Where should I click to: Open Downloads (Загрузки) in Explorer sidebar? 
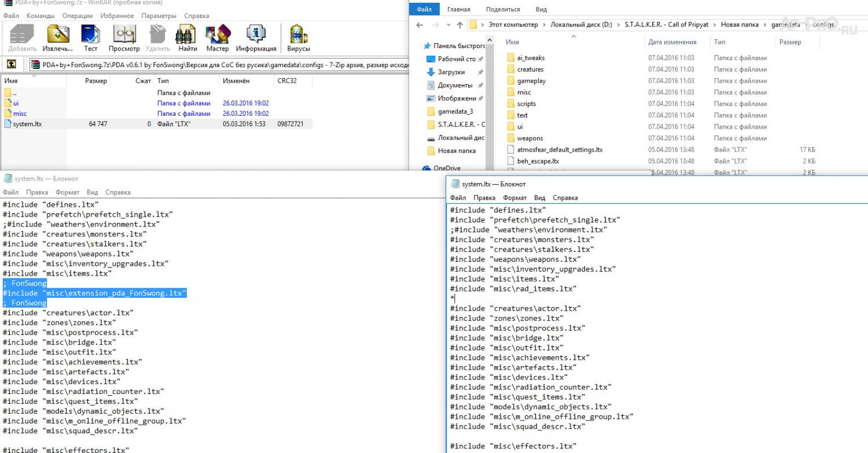tap(446, 72)
